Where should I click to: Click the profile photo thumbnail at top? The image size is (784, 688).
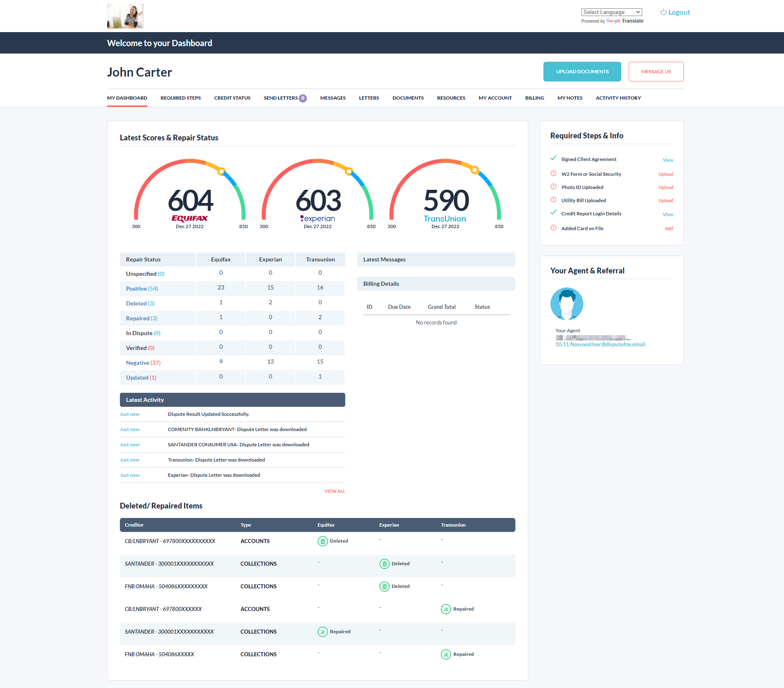pos(126,16)
